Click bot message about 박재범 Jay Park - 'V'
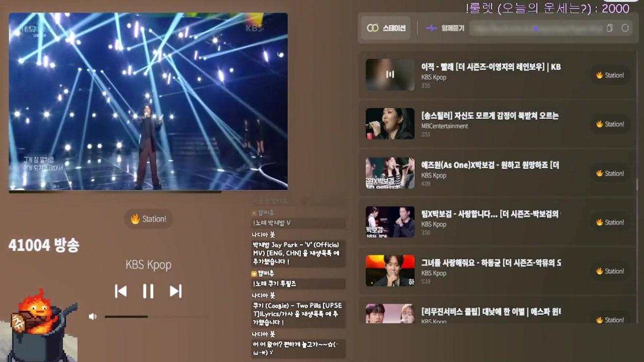644x362 pixels. pyautogui.click(x=298, y=253)
